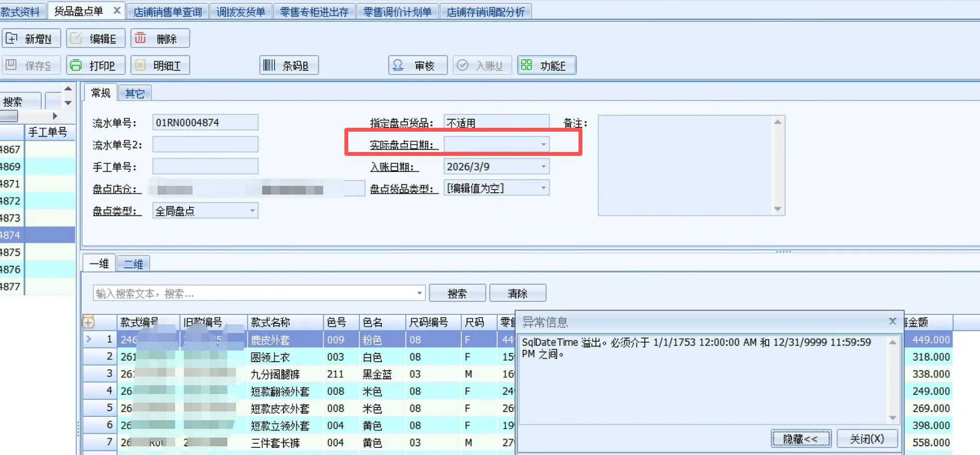Open the 功能F grid function icon
This screenshot has width=980, height=455.
pos(527,65)
